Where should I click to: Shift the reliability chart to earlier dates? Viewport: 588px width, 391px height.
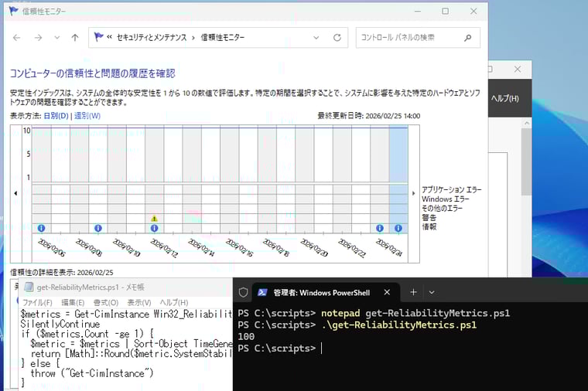coord(15,193)
